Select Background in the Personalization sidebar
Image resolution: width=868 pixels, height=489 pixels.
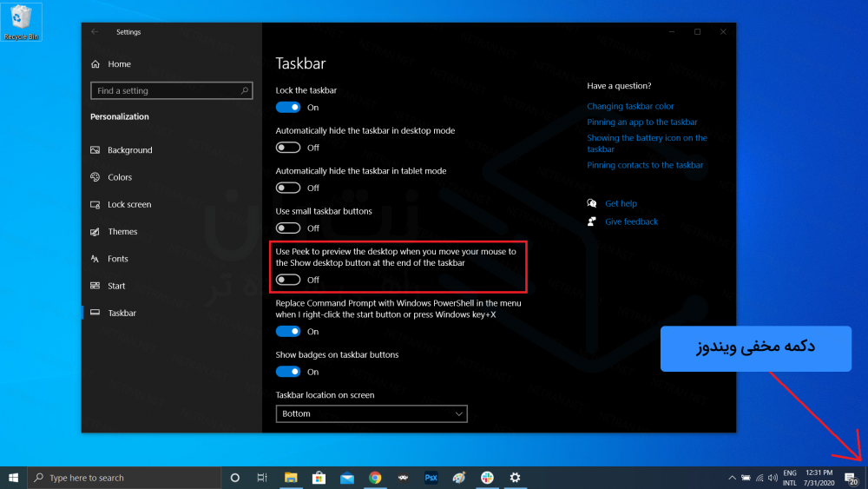(129, 150)
